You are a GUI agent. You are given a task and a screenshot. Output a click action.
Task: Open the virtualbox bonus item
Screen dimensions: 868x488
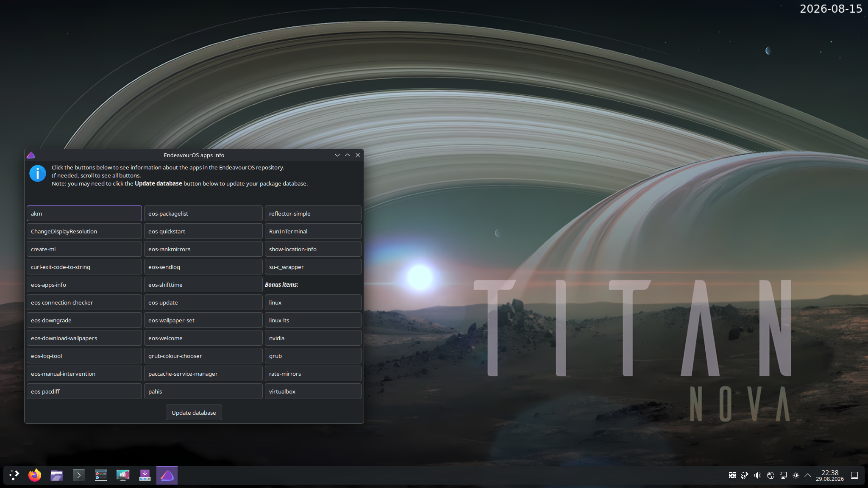313,391
